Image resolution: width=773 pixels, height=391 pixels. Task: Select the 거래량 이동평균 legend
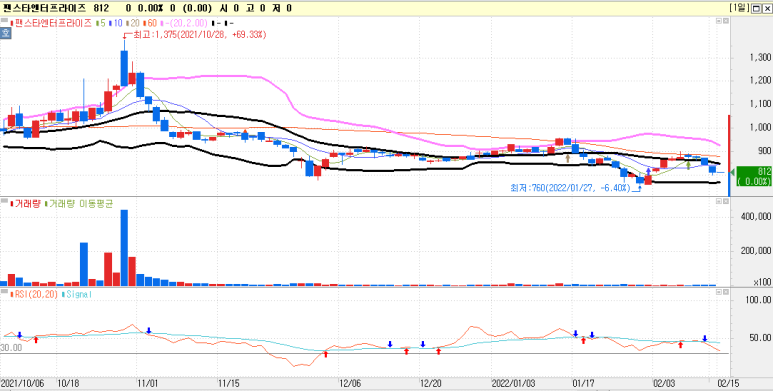[x=78, y=204]
